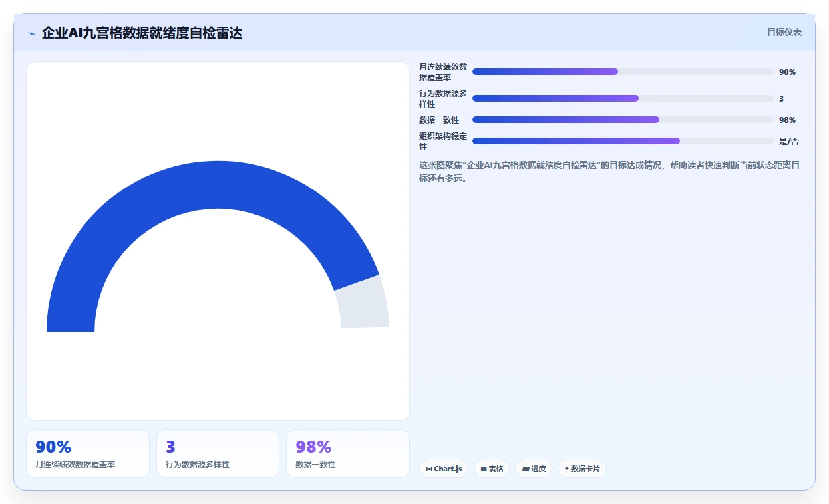Click the description paragraph starting with 这张图聚焦
829x504 pixels.
tap(609, 171)
